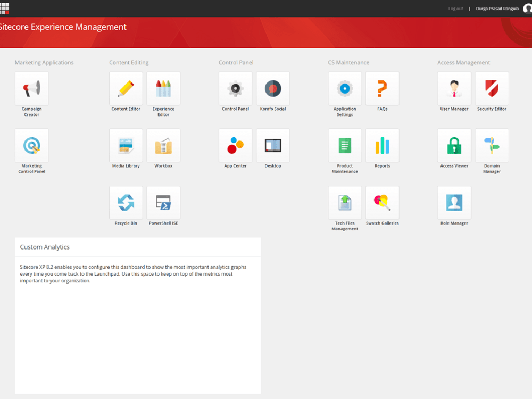Click the Sitecore Experience Management title
Image resolution: width=532 pixels, height=399 pixels.
coord(63,27)
